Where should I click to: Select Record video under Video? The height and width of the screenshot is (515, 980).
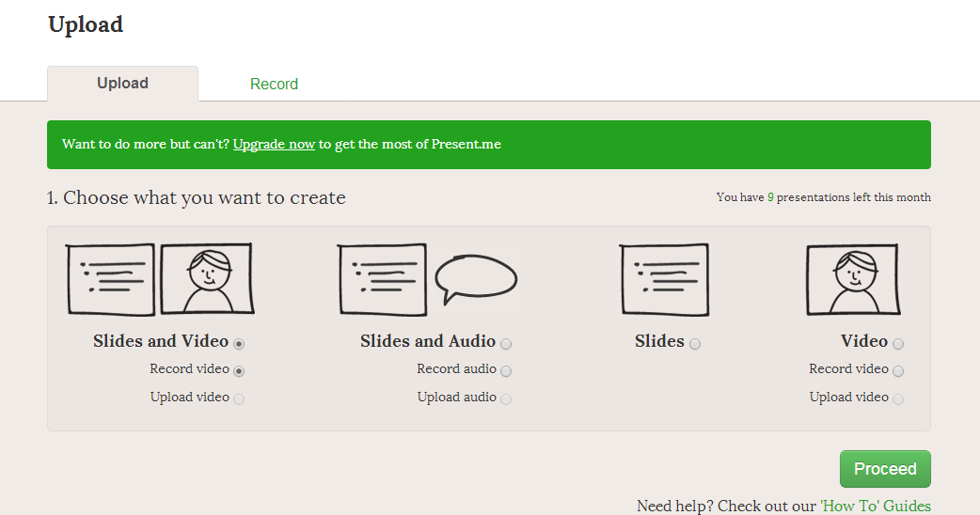coord(898,371)
